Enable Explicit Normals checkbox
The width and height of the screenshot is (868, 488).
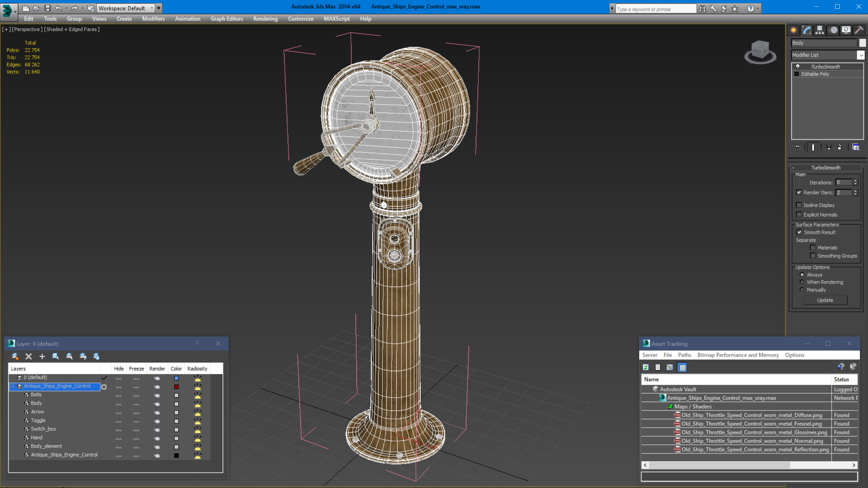(799, 214)
